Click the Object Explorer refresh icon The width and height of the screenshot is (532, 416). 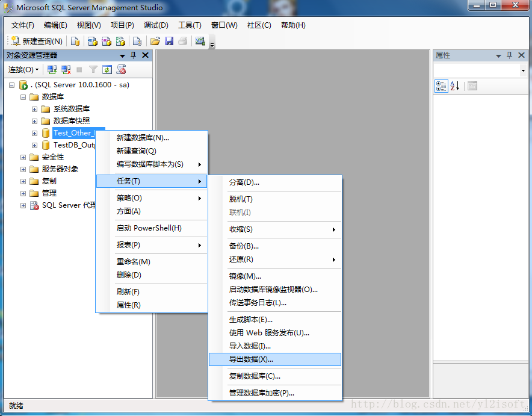coord(107,70)
